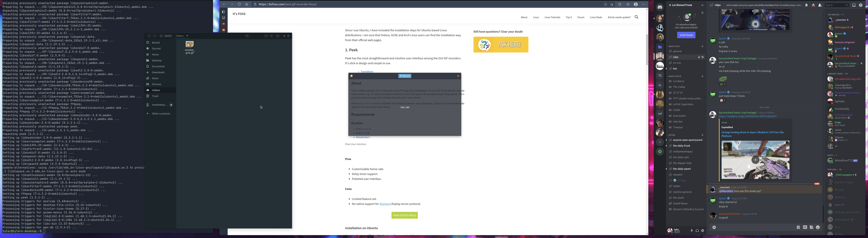Click the Invite People button
This screenshot has width=868, height=238.
pos(686,35)
